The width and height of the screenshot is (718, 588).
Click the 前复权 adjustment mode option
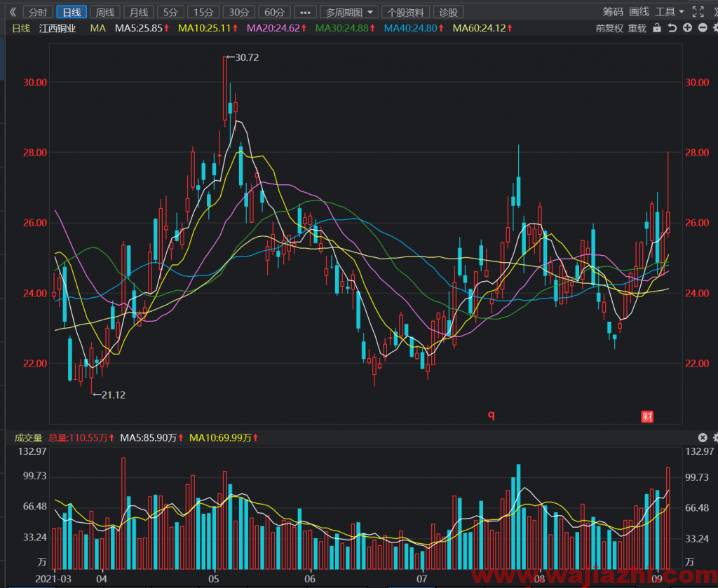click(x=609, y=28)
